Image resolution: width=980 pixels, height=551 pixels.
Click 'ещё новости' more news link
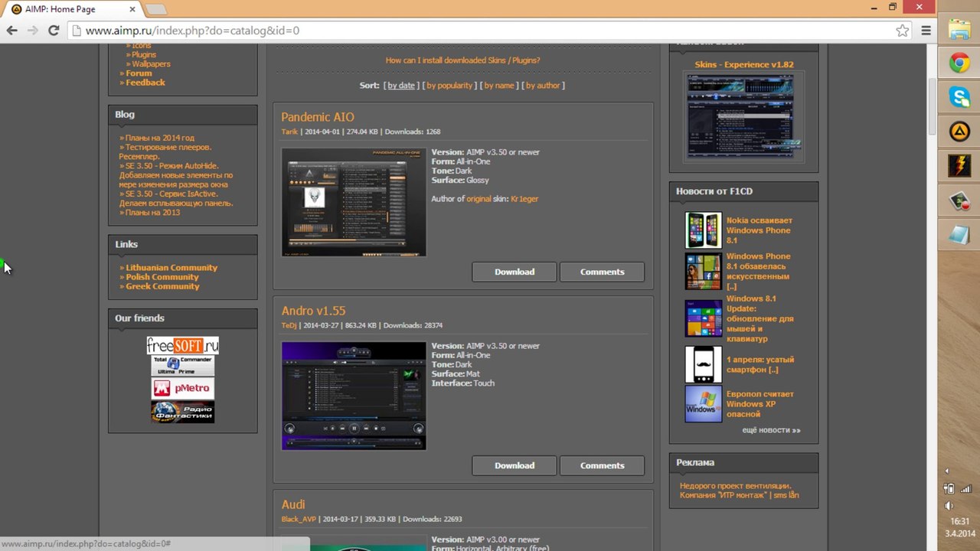click(x=771, y=430)
